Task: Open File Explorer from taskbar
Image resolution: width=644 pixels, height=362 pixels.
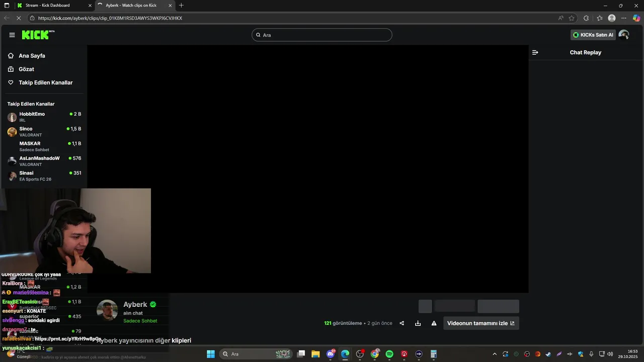Action: [315, 354]
